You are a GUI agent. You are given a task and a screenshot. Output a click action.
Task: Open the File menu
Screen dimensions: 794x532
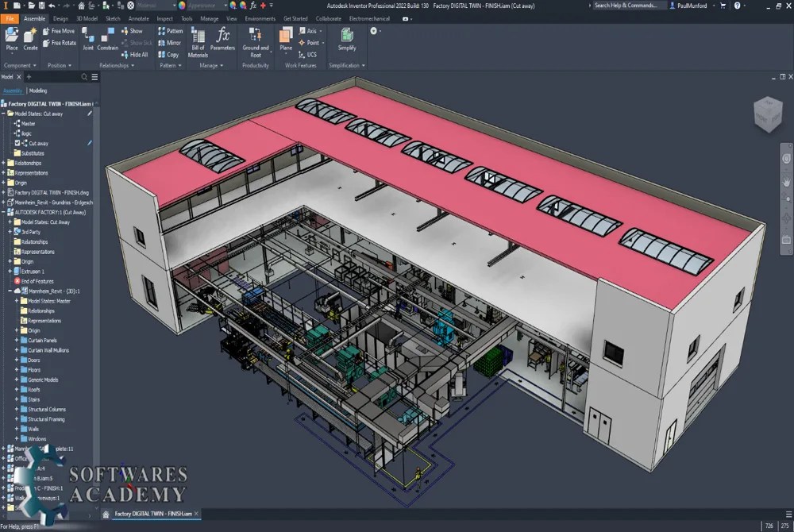[10, 18]
